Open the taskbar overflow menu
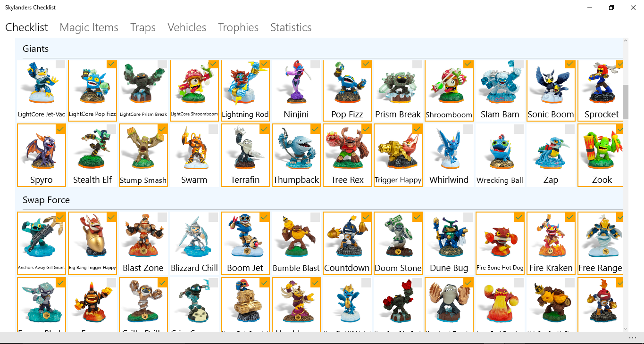Image resolution: width=644 pixels, height=344 pixels. (634, 337)
